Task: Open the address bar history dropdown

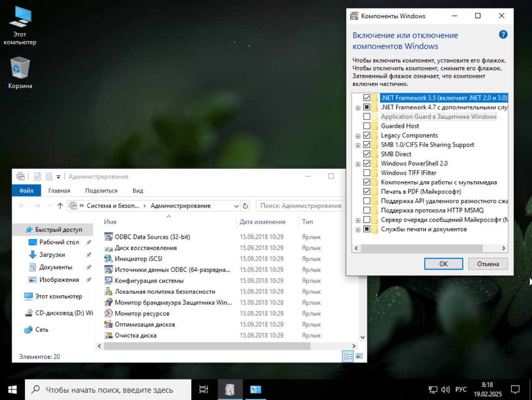Action: tap(236, 205)
